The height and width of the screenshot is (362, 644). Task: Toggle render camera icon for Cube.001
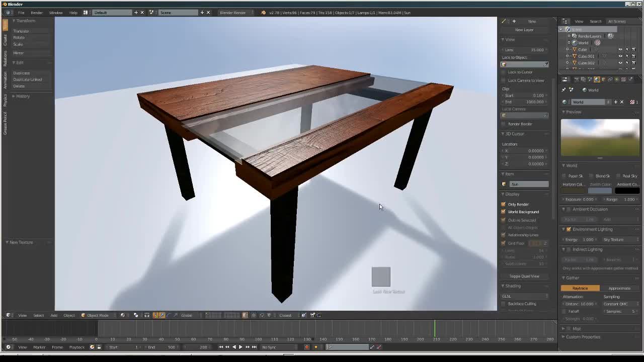633,56
